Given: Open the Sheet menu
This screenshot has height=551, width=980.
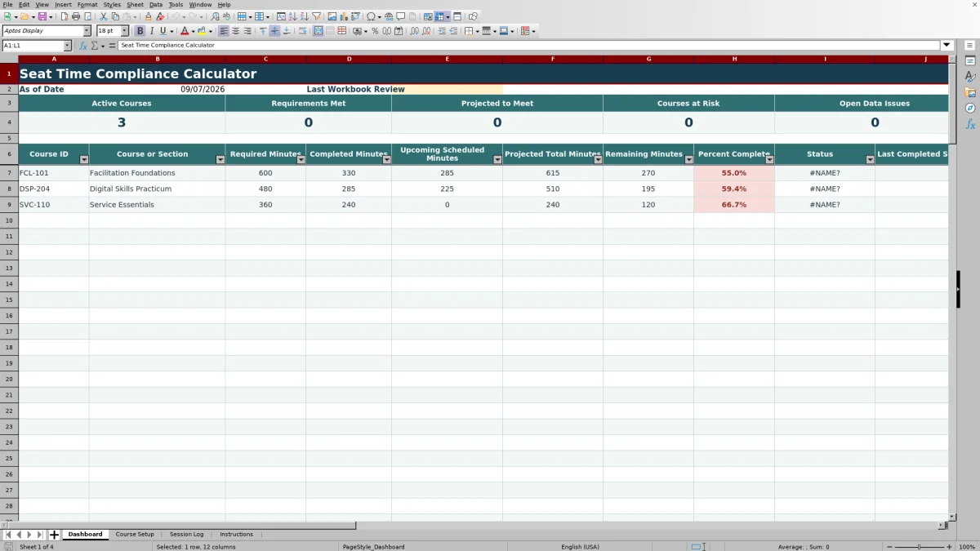Looking at the screenshot, I should (135, 5).
